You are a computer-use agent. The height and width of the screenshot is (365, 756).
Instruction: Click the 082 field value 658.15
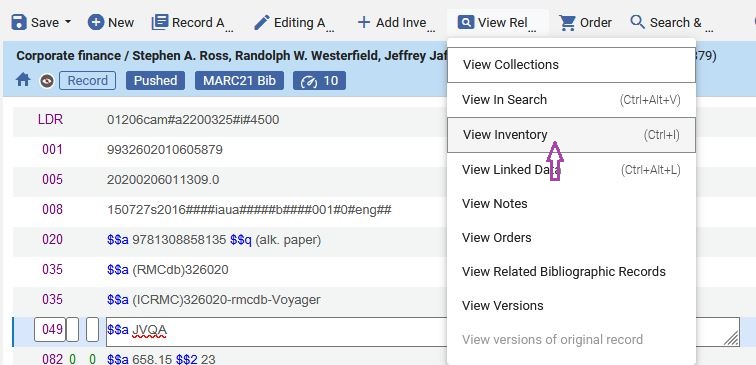(152, 359)
